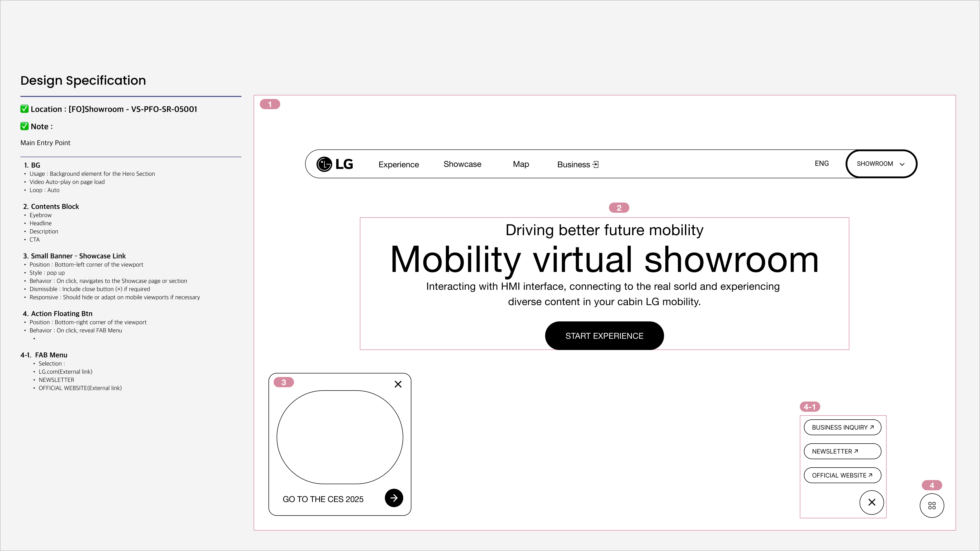
Task: Click the GO TO THE CES 2025 text
Action: tap(323, 499)
